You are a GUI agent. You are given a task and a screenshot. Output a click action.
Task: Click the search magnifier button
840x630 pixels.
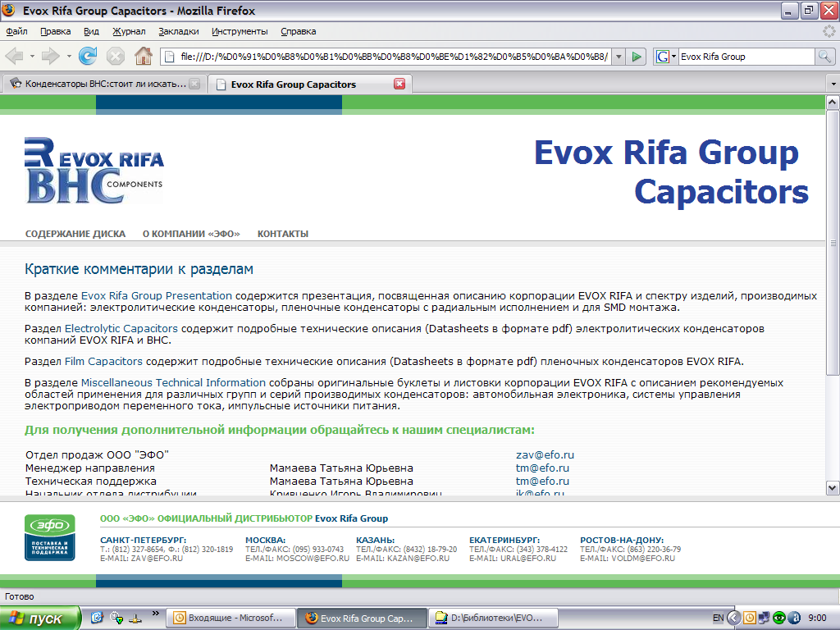tap(824, 57)
